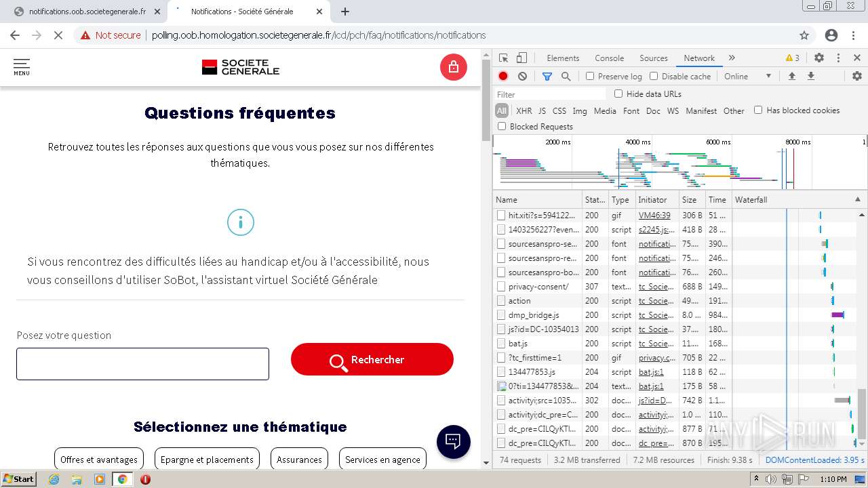
Task: Enable the Disable cache checkbox
Action: pos(654,77)
